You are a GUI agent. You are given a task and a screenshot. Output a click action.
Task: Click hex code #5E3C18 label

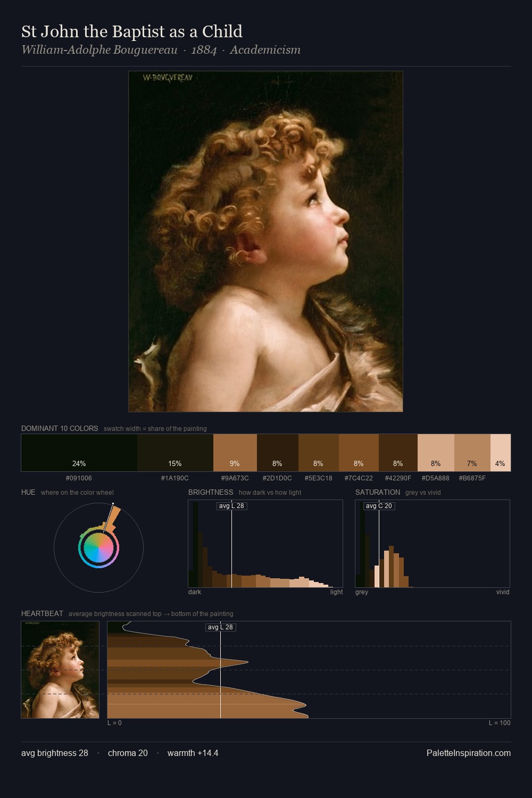318,478
